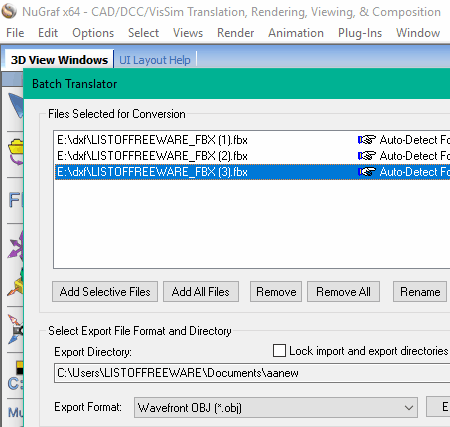Screen dimensions: 450x427
Task: Open the Export Format dropdown
Action: tap(276, 407)
